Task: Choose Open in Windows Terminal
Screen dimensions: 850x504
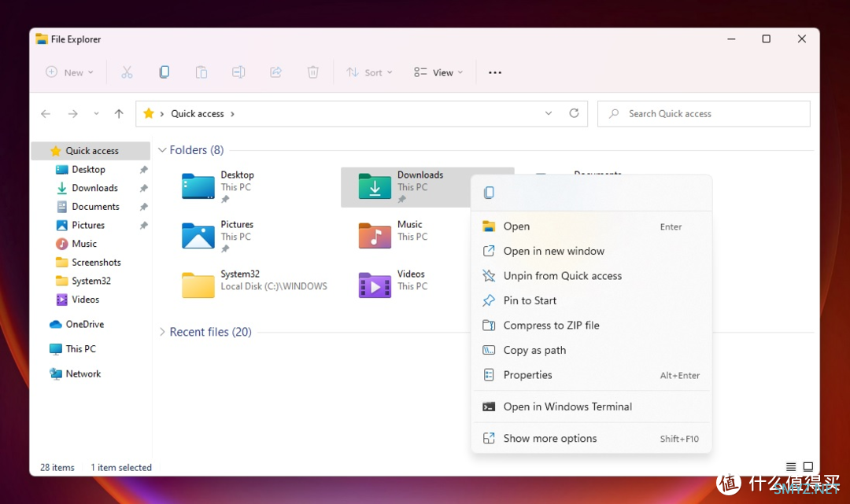Action: [591, 407]
